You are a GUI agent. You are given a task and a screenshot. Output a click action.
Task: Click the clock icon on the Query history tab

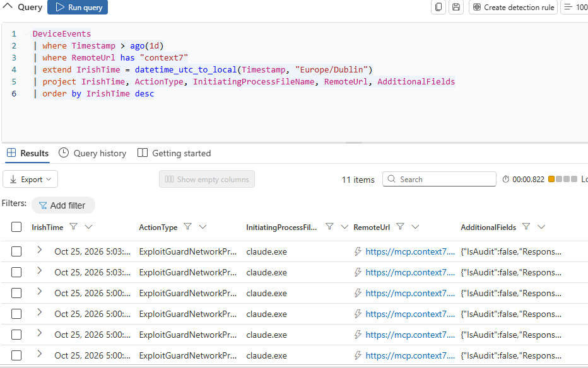[x=64, y=152]
